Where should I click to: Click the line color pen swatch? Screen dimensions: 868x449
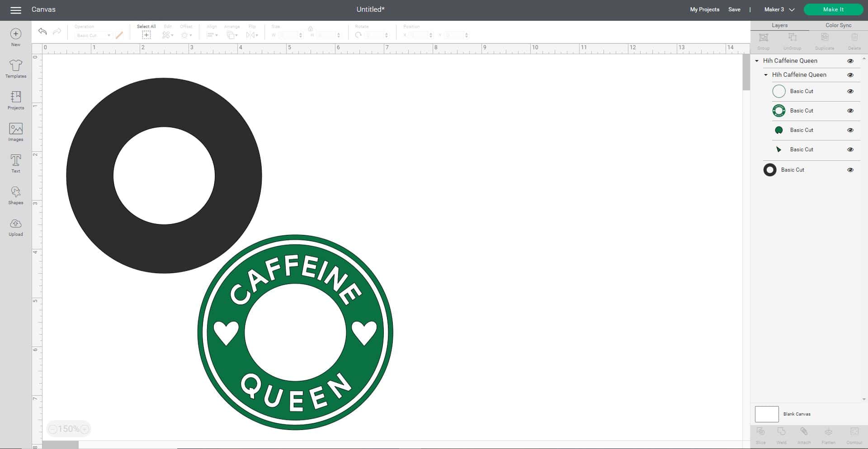click(119, 35)
